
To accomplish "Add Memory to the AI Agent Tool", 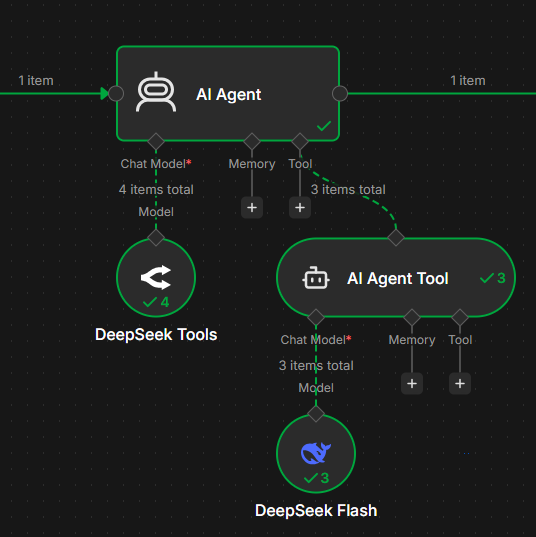I will (x=412, y=384).
